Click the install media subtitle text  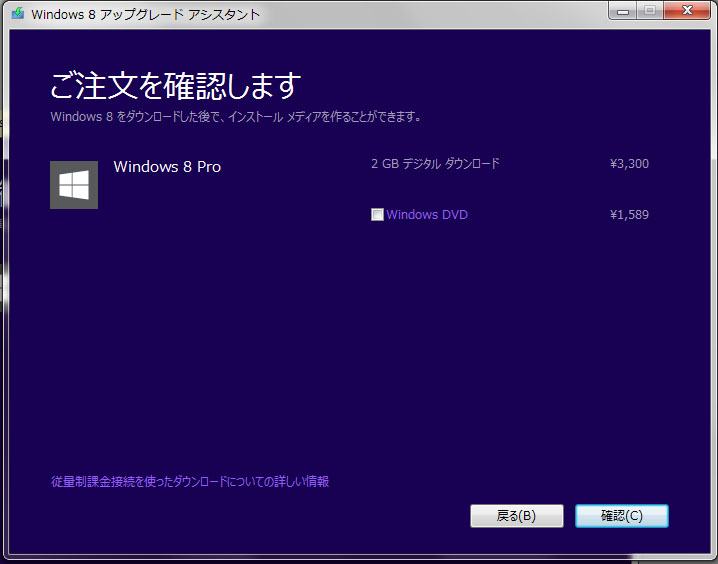(236, 117)
